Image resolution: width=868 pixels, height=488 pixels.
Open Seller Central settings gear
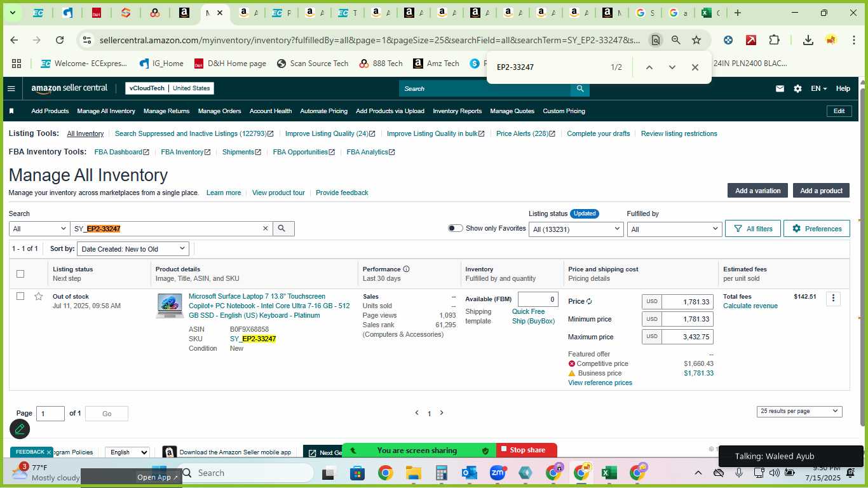[x=797, y=88]
